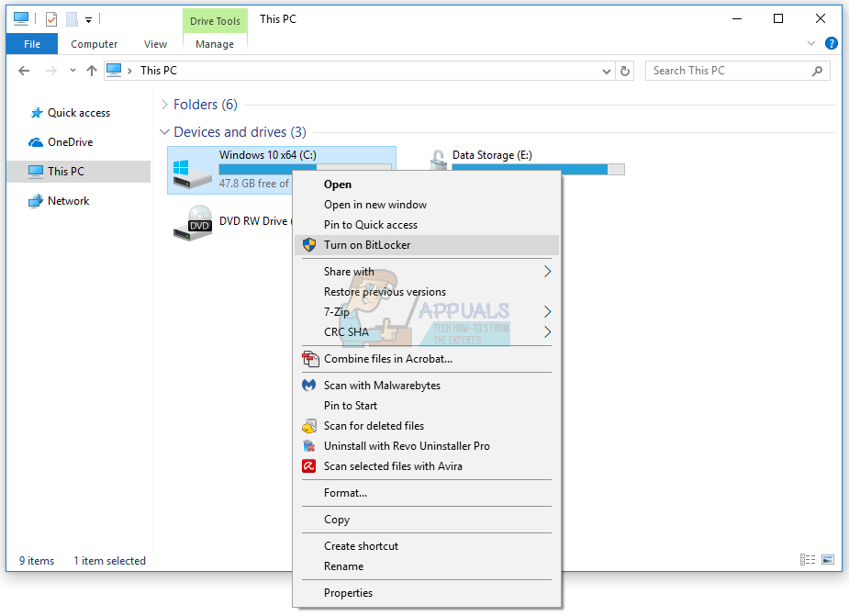Choose Copy from the context menu
The image size is (849, 616).
427,520
